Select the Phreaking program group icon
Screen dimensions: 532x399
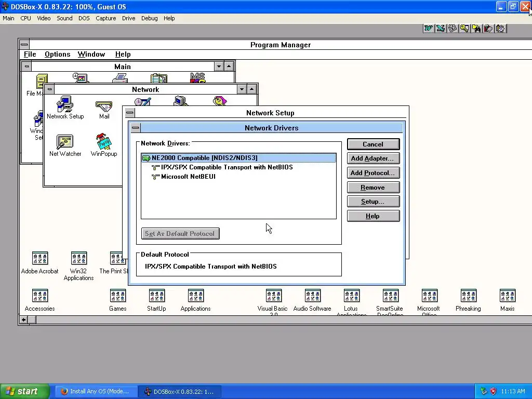tap(468, 300)
